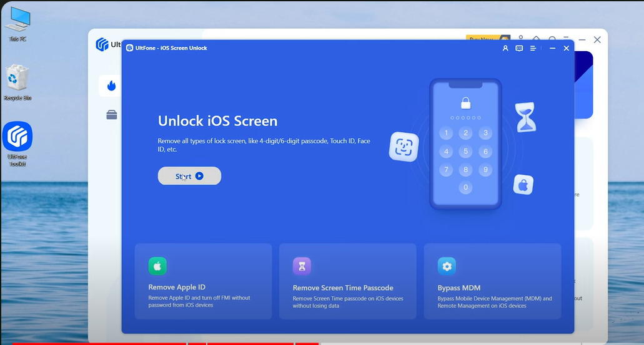Viewport: 644px width, 345px height.
Task: Click the Face ID icon beside the phone
Action: click(404, 147)
